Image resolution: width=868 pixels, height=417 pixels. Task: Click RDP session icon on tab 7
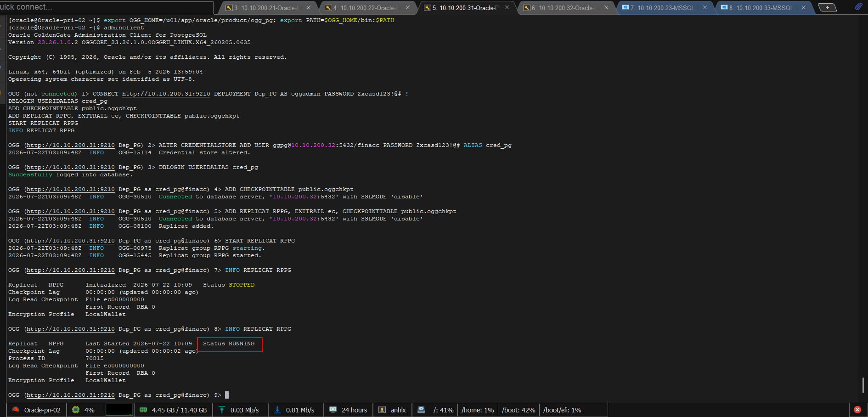(625, 7)
